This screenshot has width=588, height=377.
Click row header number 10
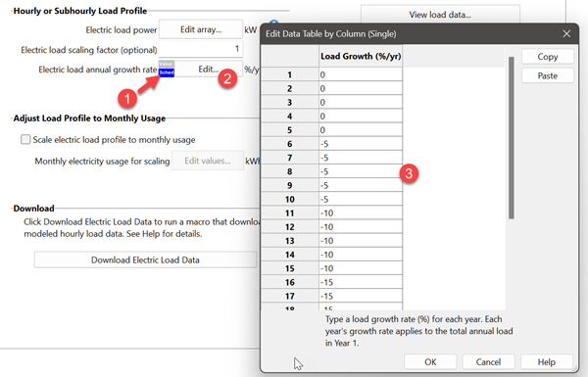point(289,199)
